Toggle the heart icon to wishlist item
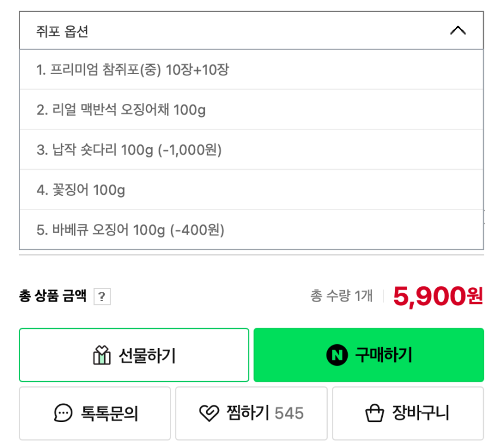Screen dimensions: 504x447 click(208, 413)
